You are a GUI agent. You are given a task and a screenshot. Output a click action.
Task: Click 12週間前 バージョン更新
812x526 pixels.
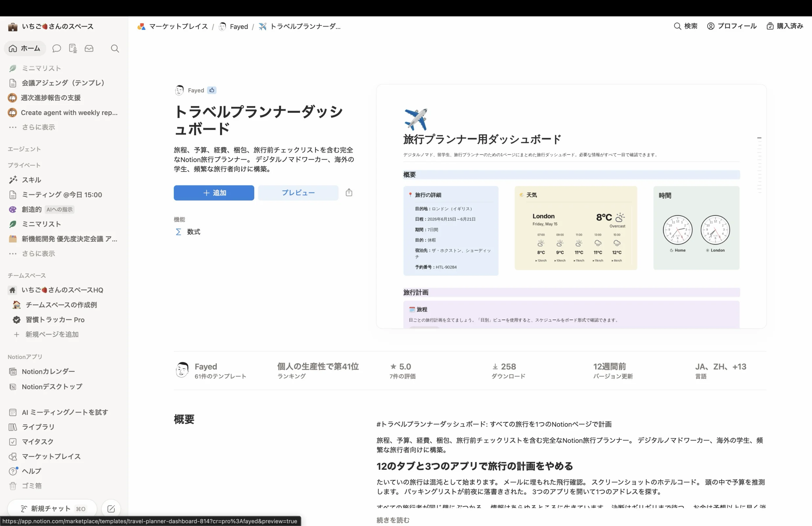pos(613,371)
